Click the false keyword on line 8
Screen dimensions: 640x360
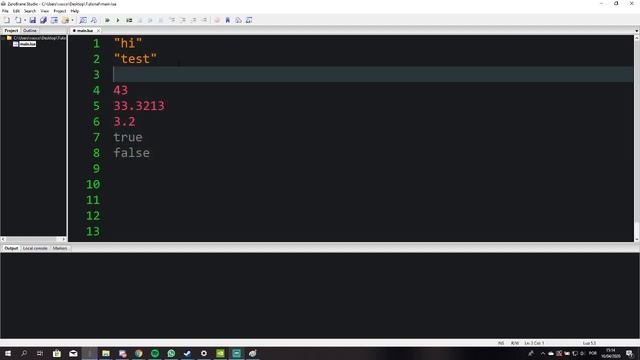pyautogui.click(x=132, y=153)
